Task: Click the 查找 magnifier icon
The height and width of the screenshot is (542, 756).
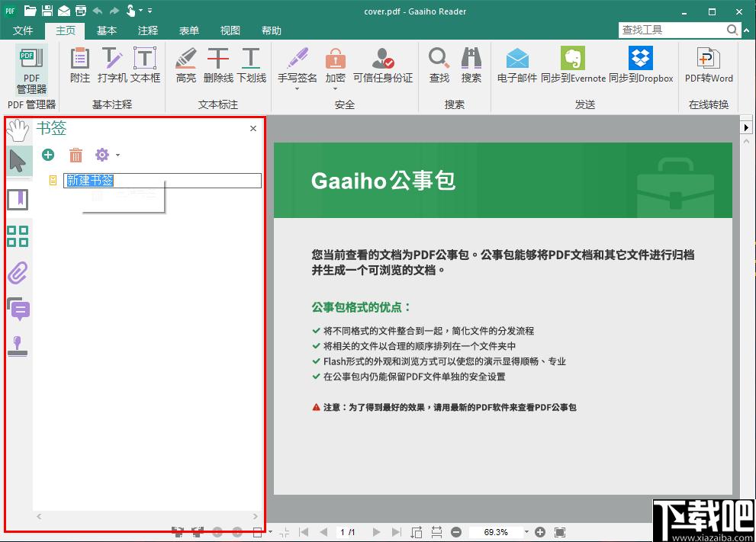Action: pos(439,58)
